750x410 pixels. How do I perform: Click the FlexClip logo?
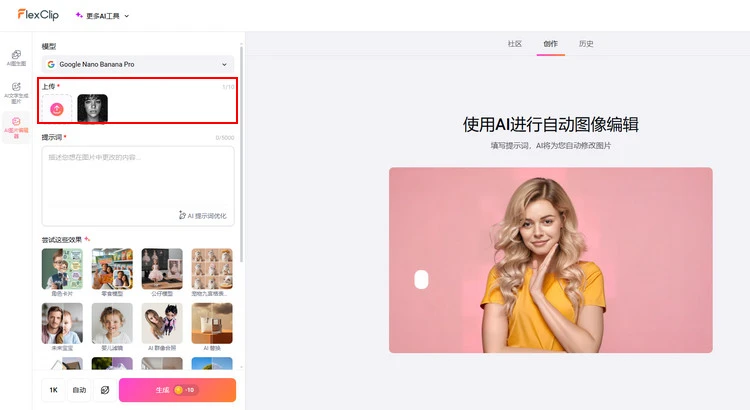[x=36, y=15]
